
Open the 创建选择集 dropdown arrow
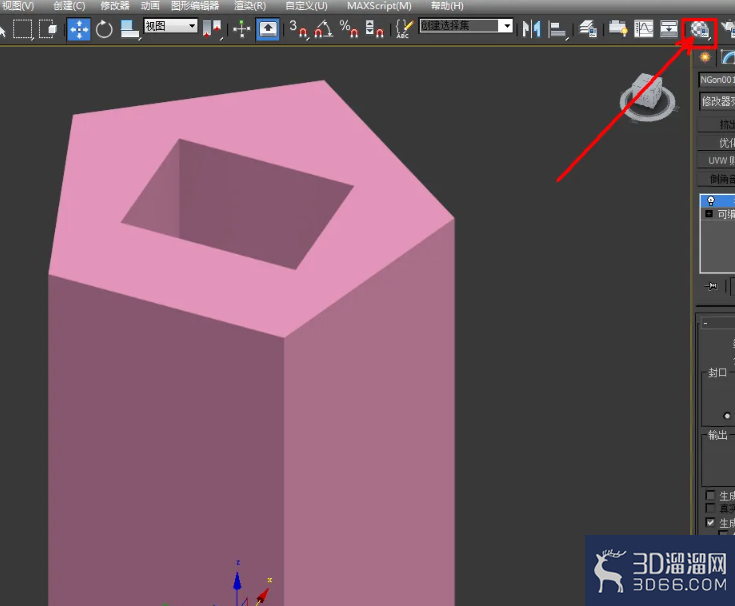(506, 26)
